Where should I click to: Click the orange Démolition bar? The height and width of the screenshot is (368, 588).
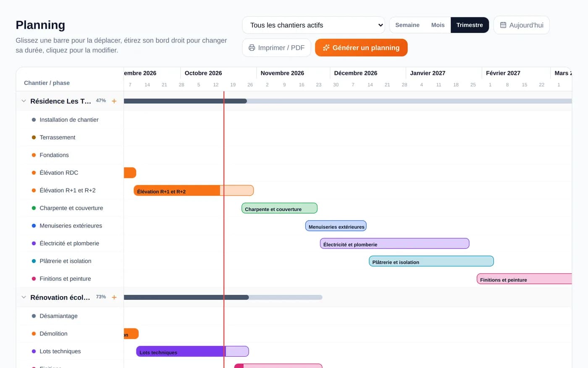coord(131,334)
